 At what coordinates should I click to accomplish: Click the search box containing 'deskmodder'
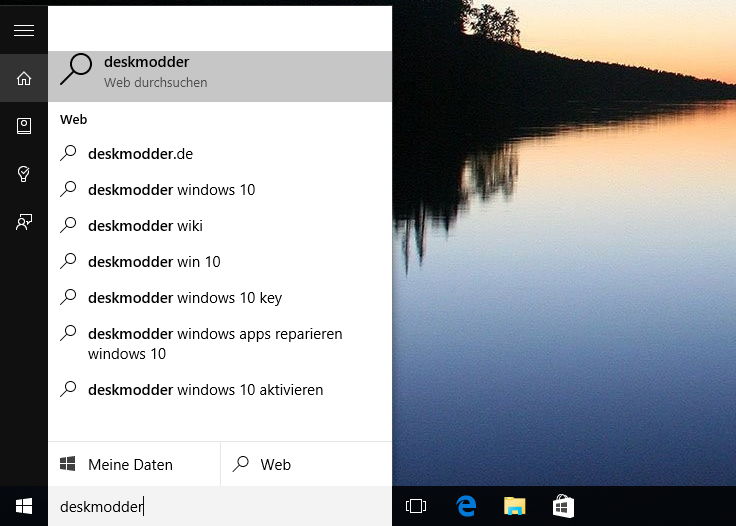[x=220, y=506]
